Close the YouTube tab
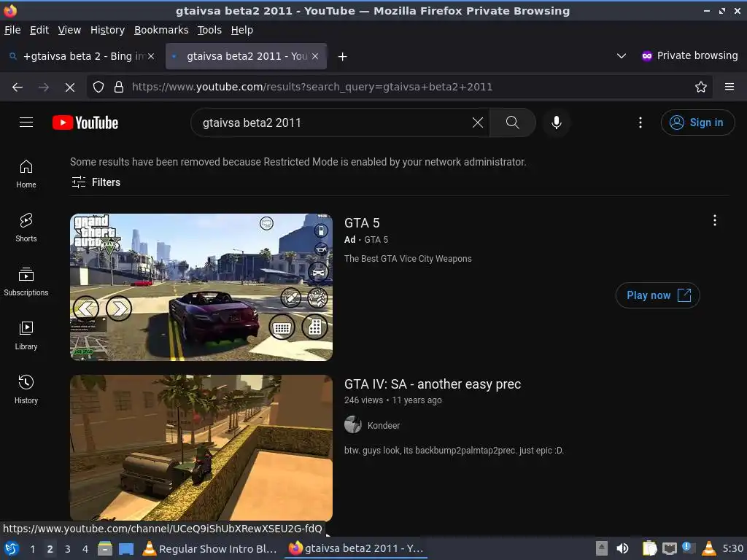Viewport: 747px width, 560px height. (315, 56)
